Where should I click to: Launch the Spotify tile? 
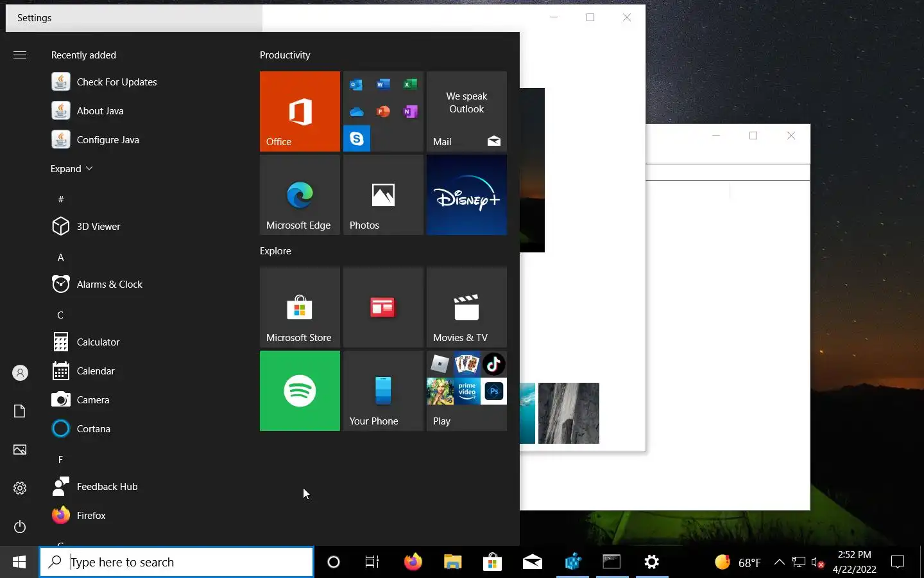coord(300,390)
